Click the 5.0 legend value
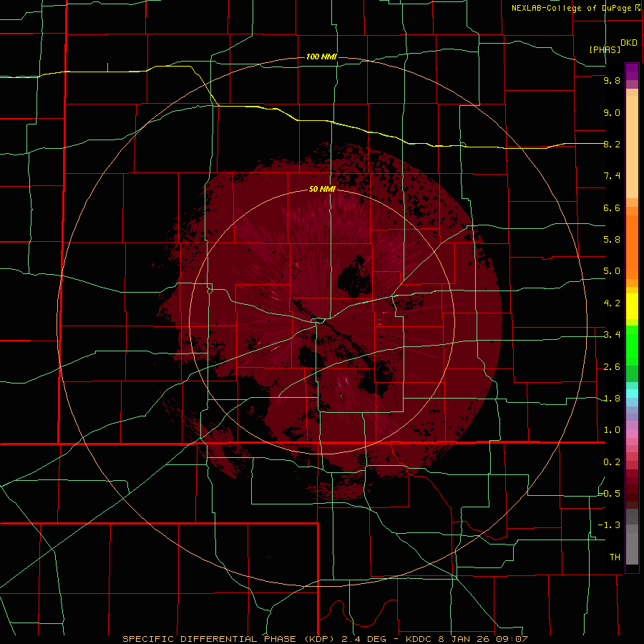Viewport: 644px width, 644px height. click(612, 271)
